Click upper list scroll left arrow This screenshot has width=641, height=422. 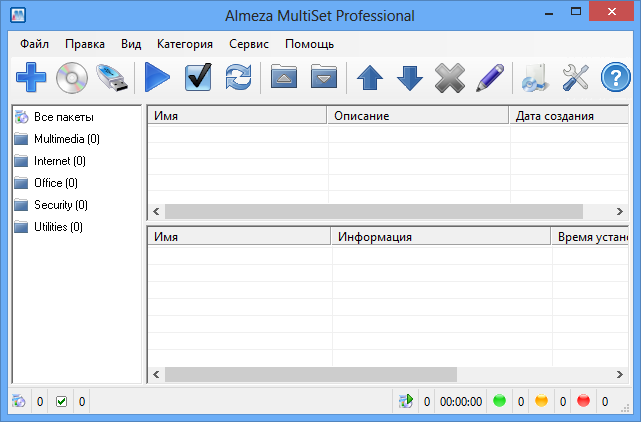point(156,211)
